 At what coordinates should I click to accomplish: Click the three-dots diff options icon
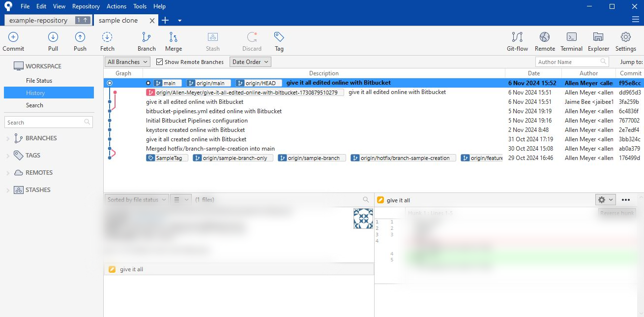tap(625, 200)
